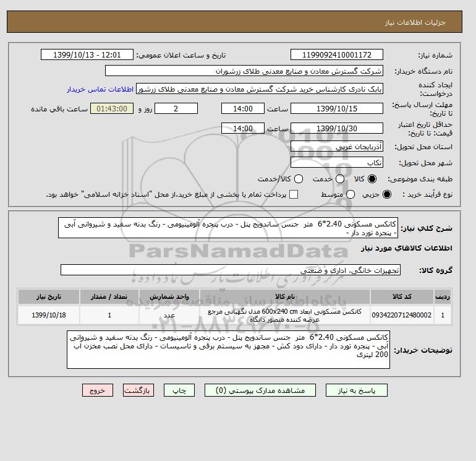Click the پاسخ به نیاز button

point(357,390)
